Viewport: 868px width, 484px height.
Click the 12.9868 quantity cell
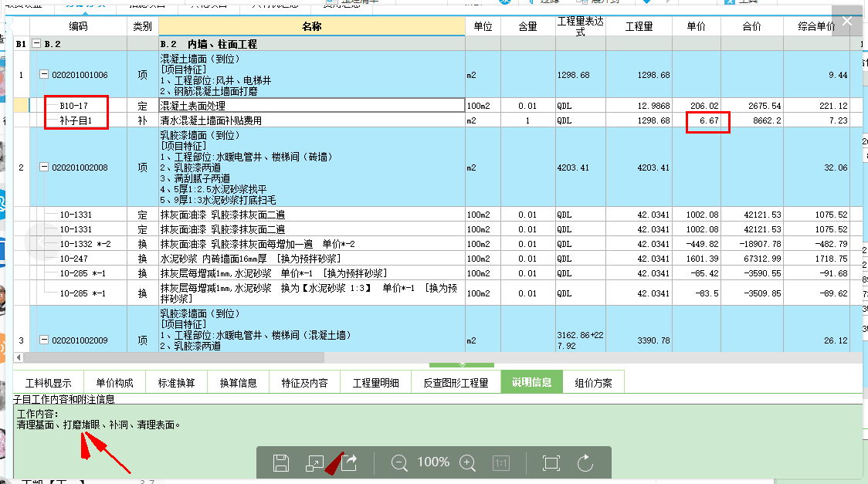coord(639,106)
